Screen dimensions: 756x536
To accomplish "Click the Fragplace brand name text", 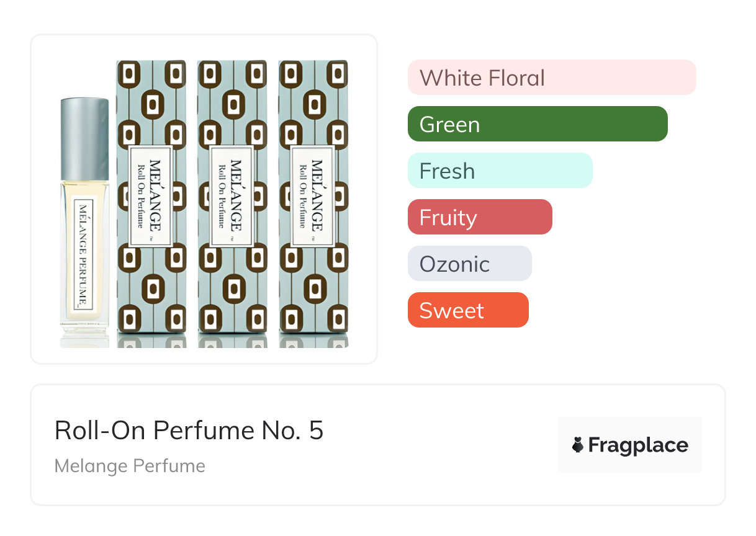I will click(638, 445).
